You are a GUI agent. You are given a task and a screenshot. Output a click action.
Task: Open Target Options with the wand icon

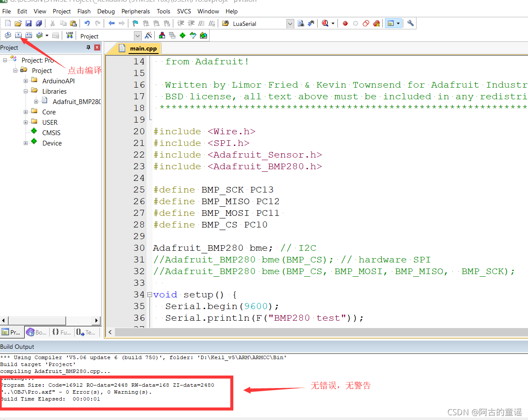pos(148,35)
